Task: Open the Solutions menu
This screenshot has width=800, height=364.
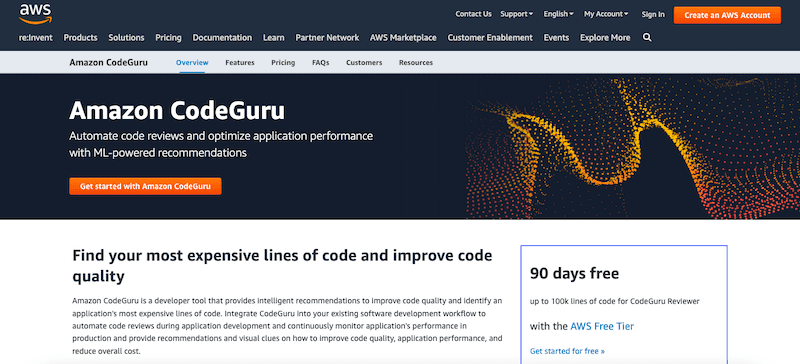Action: pyautogui.click(x=126, y=37)
